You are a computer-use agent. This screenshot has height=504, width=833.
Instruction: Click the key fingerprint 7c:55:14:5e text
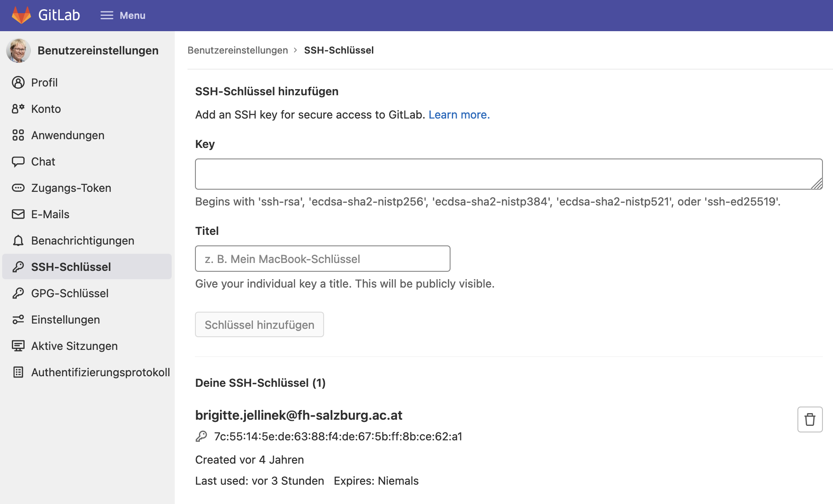tap(338, 436)
